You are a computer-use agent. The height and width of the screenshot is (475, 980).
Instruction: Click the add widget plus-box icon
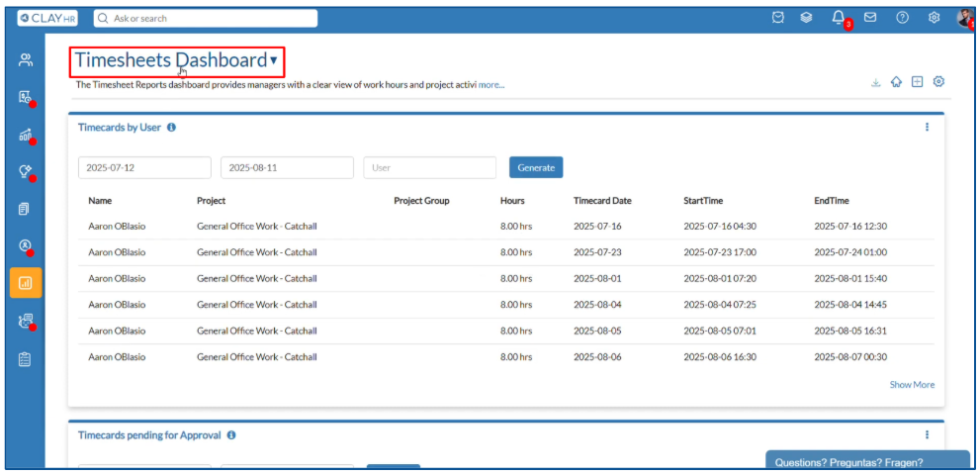(x=917, y=82)
